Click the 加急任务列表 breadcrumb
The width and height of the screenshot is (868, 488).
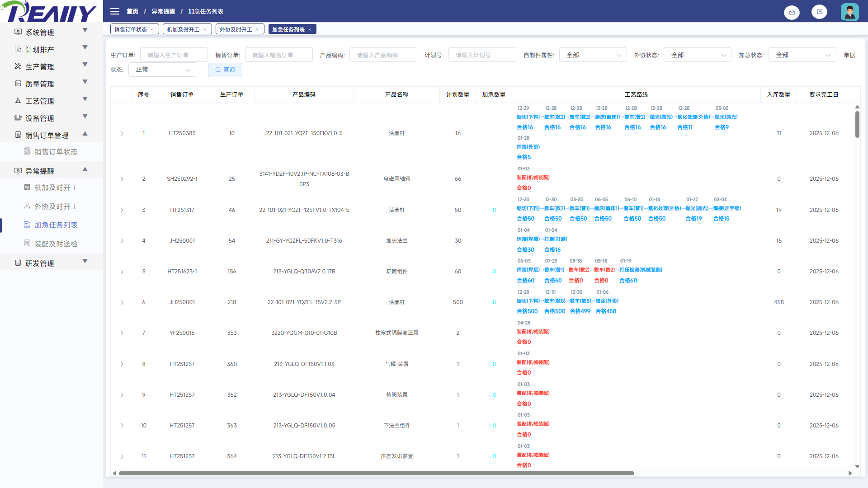[x=206, y=11]
